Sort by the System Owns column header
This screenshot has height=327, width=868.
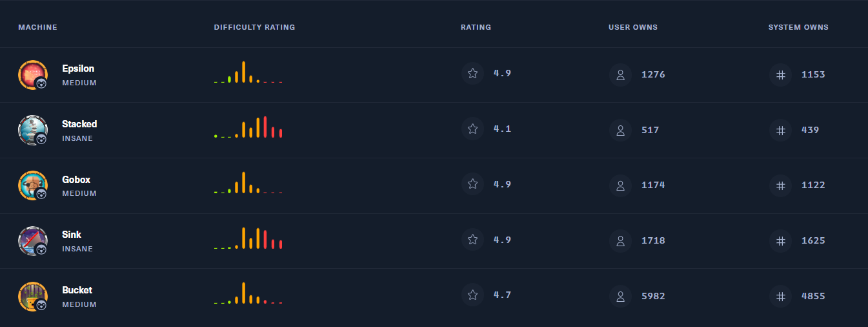[x=798, y=27]
